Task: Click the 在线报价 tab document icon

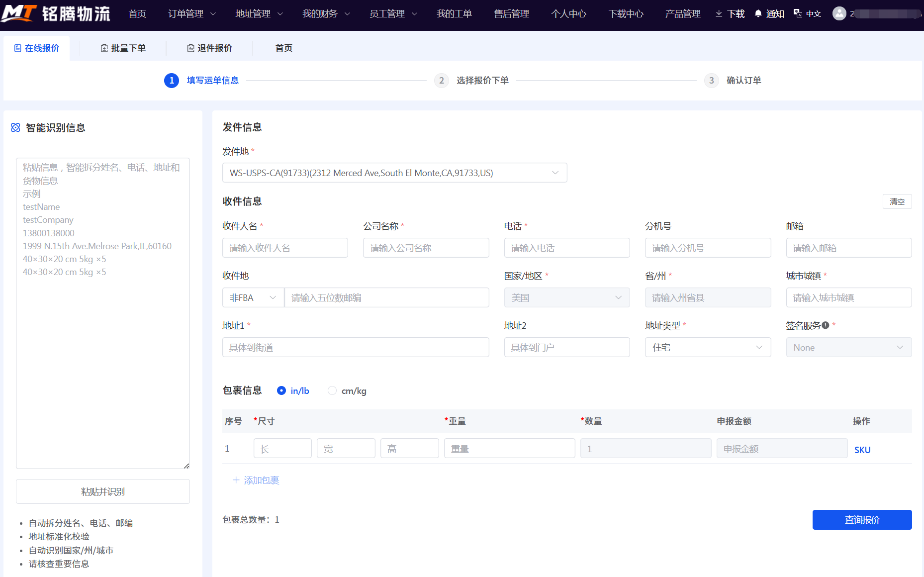Action: [x=17, y=48]
